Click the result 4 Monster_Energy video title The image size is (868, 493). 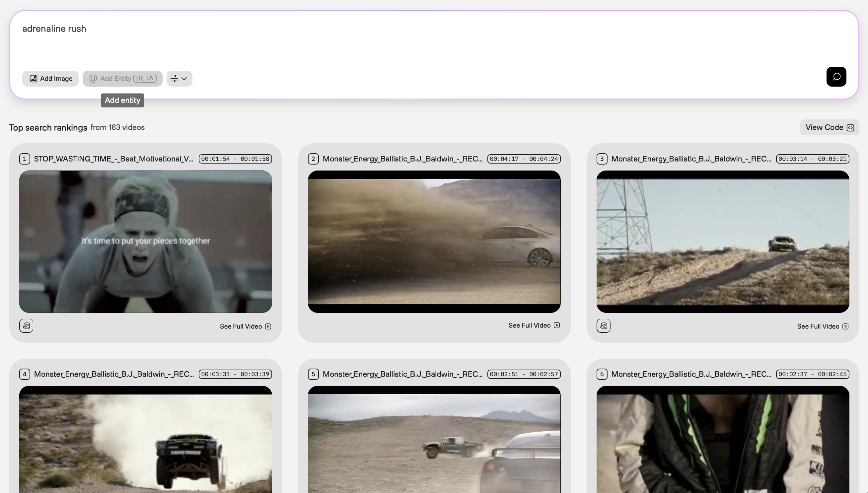coord(114,374)
